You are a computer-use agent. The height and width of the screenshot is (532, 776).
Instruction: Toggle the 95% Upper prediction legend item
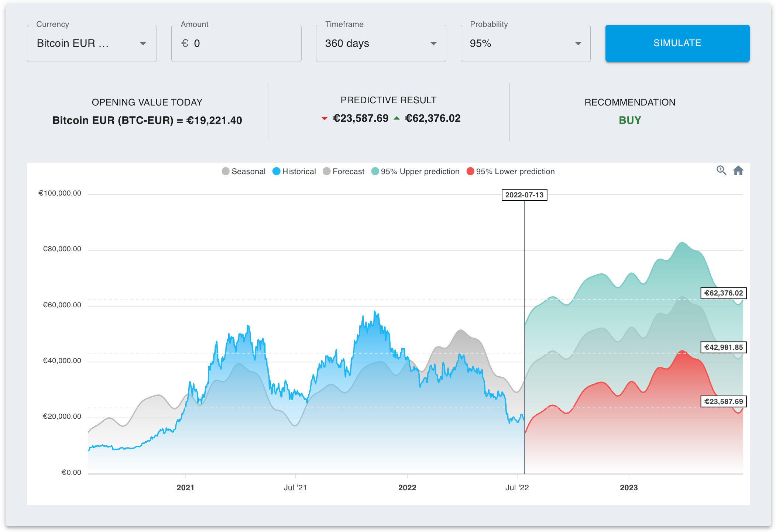click(x=415, y=172)
